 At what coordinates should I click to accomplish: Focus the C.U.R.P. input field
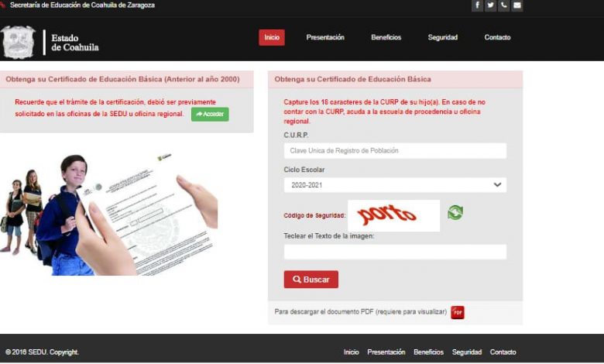coord(395,151)
